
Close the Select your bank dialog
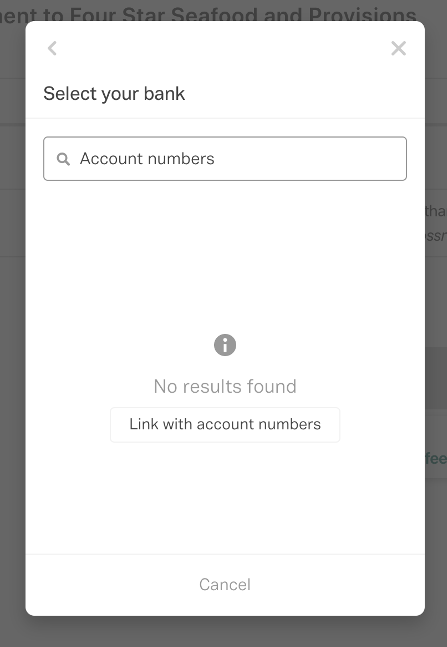pos(398,48)
